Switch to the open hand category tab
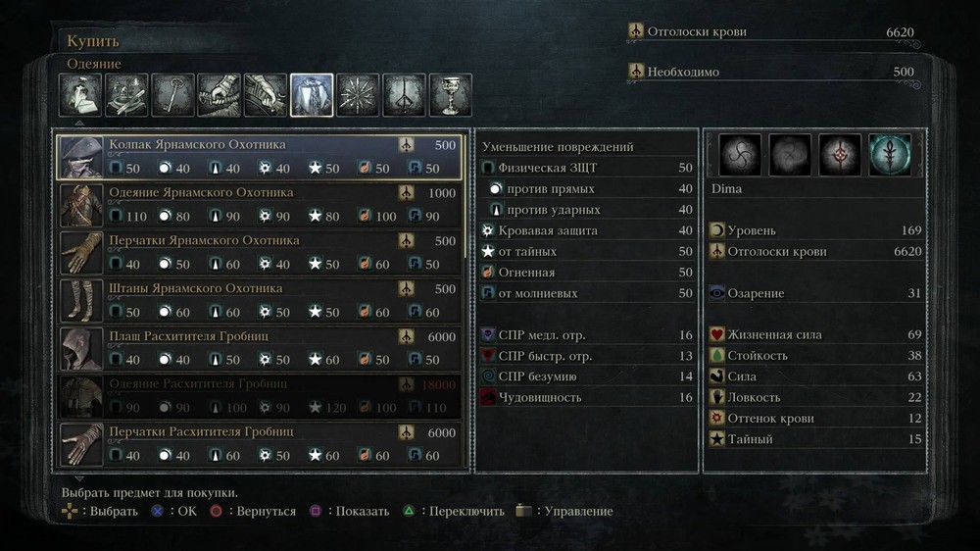This screenshot has height=551, width=980. click(x=265, y=95)
